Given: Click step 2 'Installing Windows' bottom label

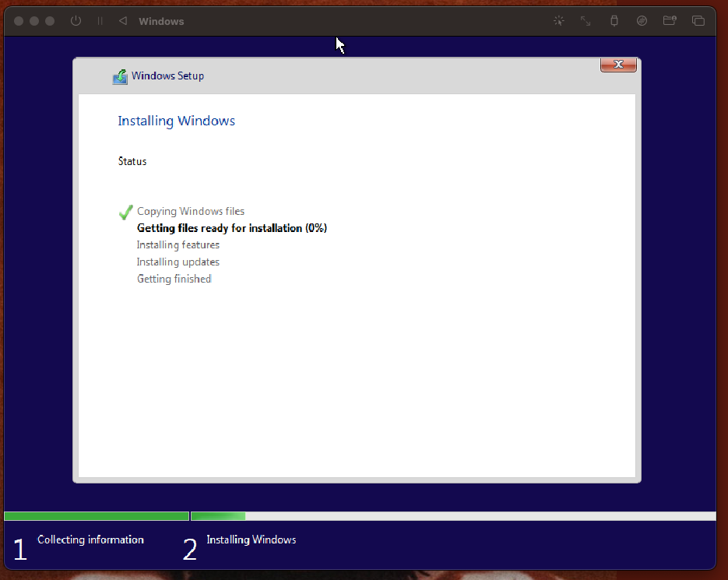Looking at the screenshot, I should tap(251, 540).
